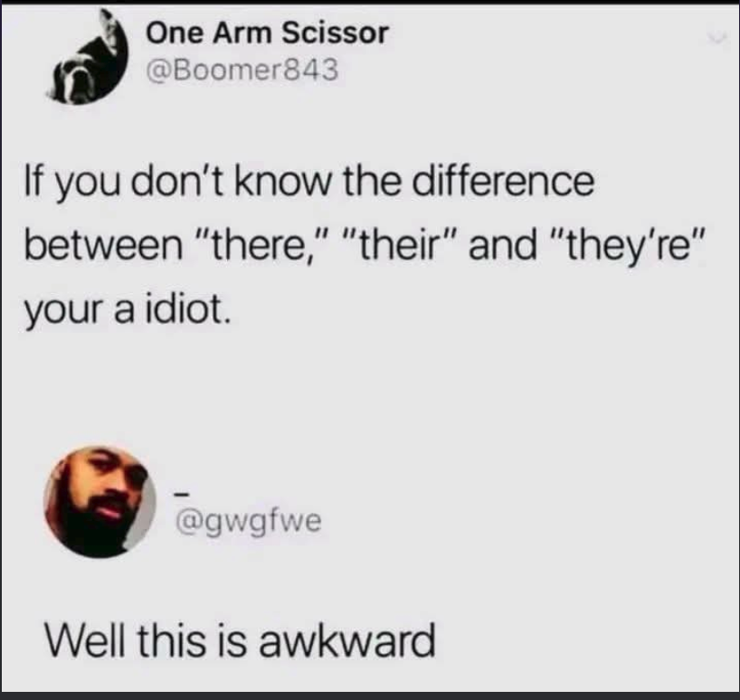This screenshot has width=740, height=700.
Task: Click the word "between" in the tweet
Action: (103, 246)
